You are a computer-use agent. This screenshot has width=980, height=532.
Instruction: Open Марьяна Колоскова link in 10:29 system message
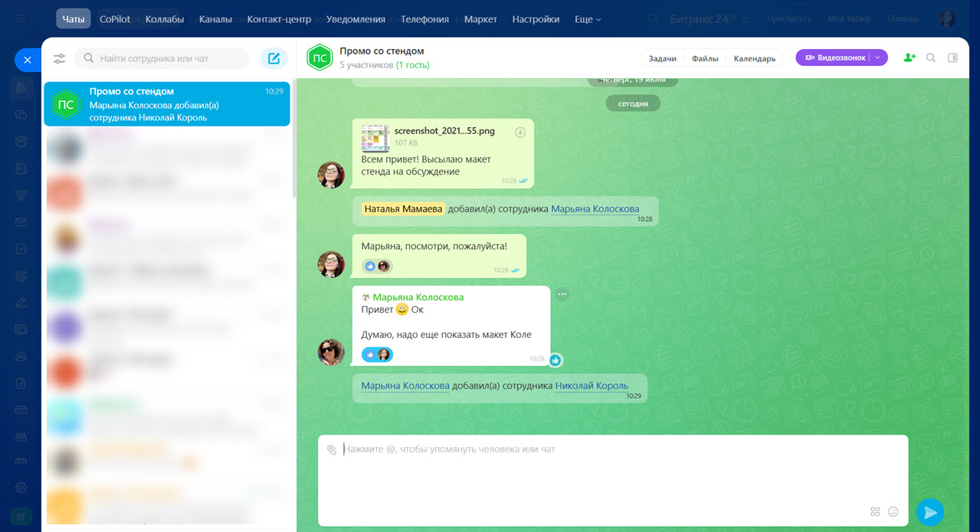click(405, 386)
